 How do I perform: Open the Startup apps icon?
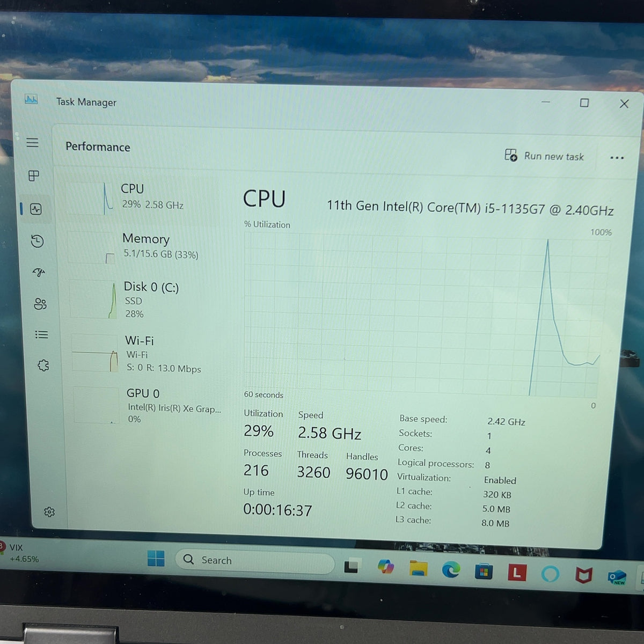pos(39,273)
